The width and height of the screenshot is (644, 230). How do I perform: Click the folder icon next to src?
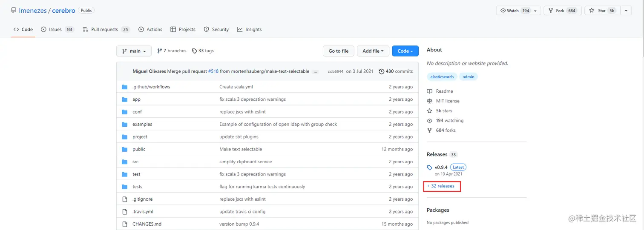tap(125, 162)
